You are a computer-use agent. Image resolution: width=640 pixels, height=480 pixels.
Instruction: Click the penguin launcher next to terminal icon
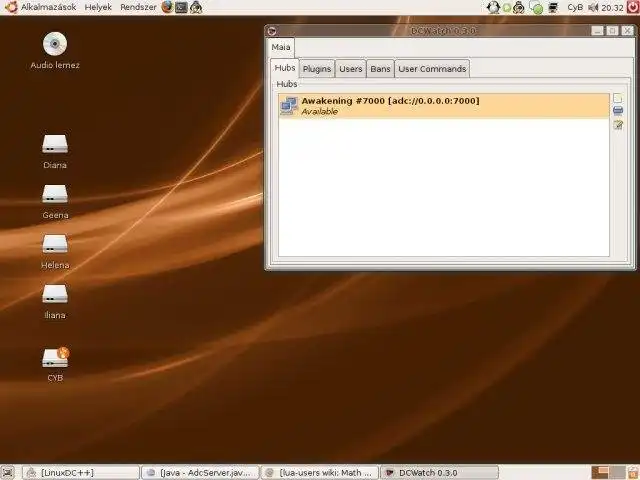[x=196, y=7]
